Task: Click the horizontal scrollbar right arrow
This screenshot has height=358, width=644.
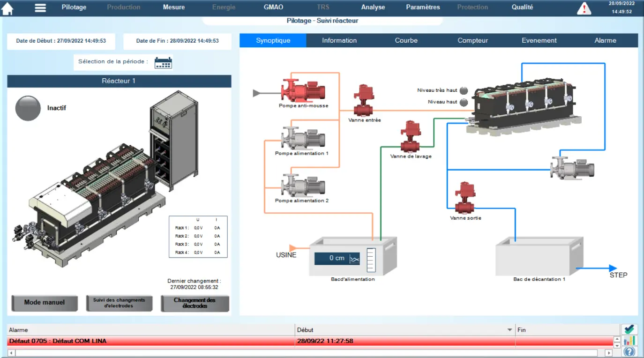Action: click(x=609, y=353)
